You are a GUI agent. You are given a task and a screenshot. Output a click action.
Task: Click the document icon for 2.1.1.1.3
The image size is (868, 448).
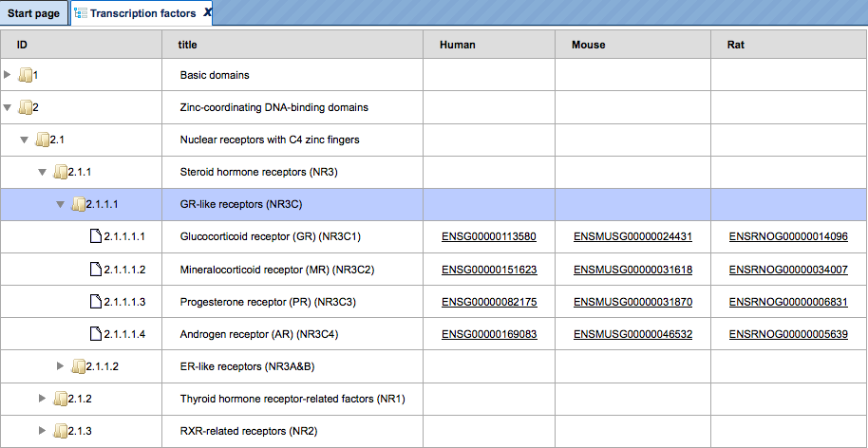96,302
